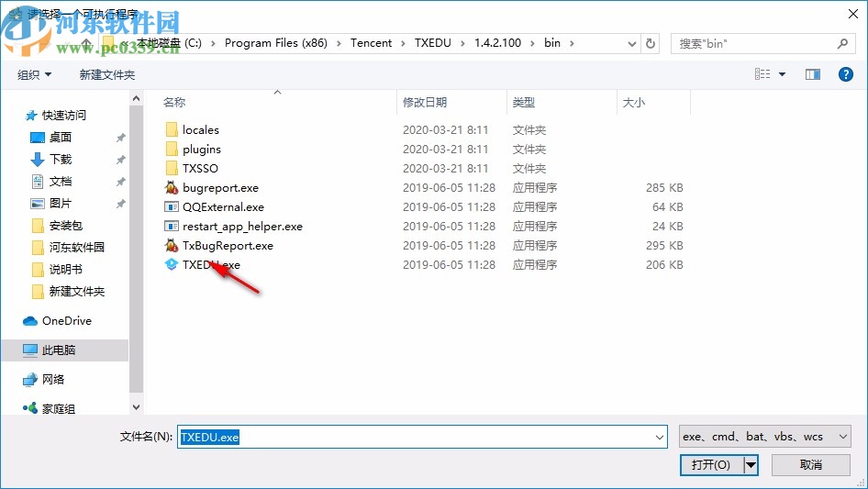Open the 组织 organize menu
The width and height of the screenshot is (868, 489).
[34, 74]
